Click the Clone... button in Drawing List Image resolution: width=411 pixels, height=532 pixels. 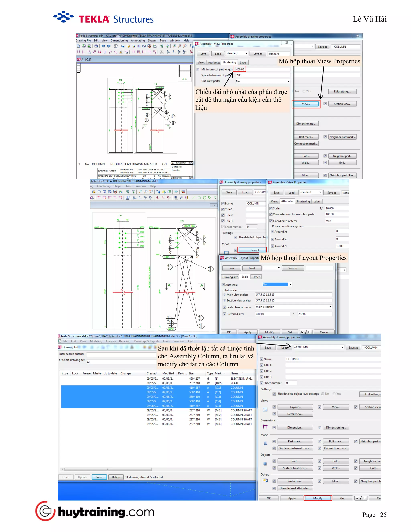pyautogui.click(x=99, y=477)
